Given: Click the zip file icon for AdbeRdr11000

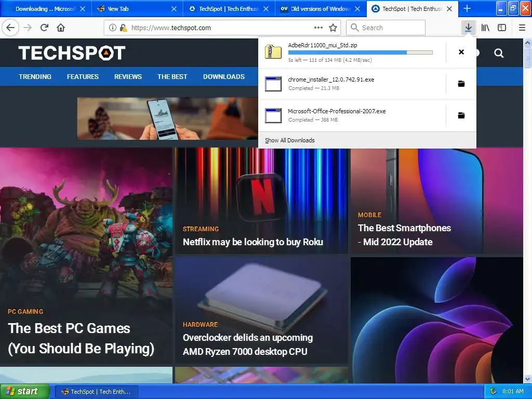Looking at the screenshot, I should coord(273,52).
